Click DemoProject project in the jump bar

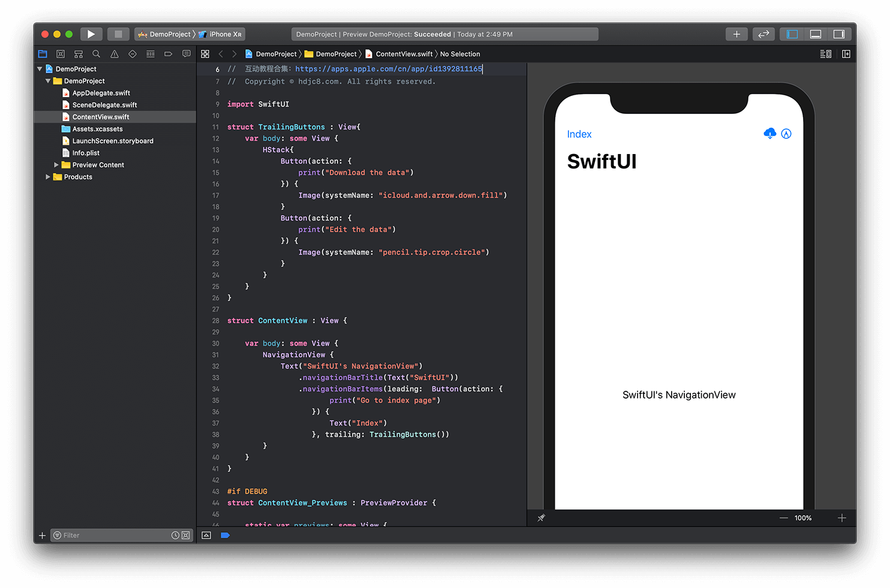point(271,54)
